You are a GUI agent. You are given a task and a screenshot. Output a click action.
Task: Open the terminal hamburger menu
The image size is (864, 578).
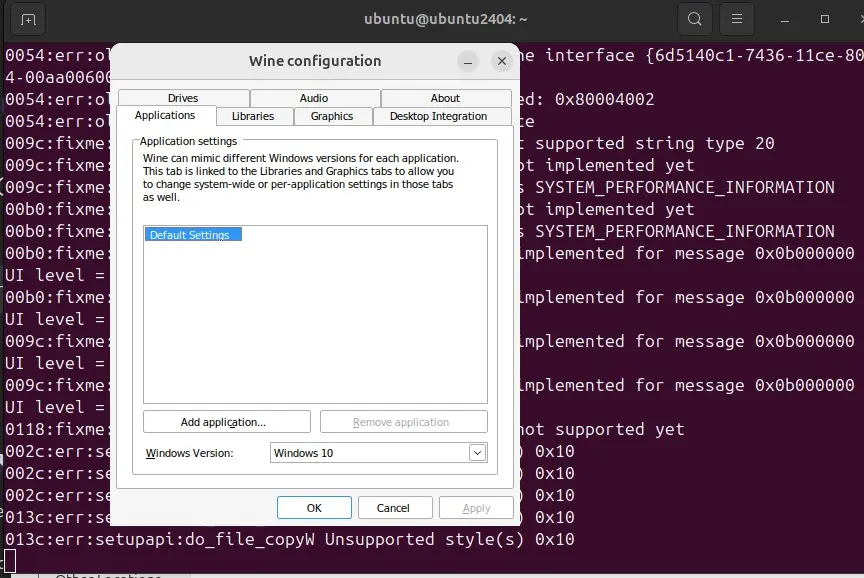[x=737, y=19]
